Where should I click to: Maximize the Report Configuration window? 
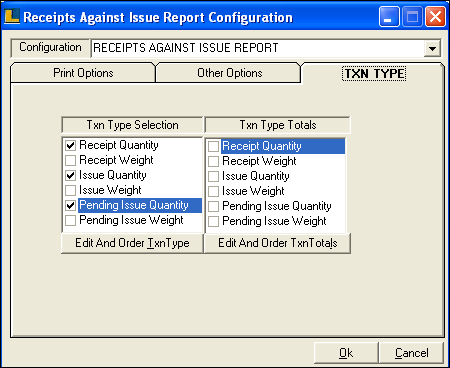coord(412,17)
